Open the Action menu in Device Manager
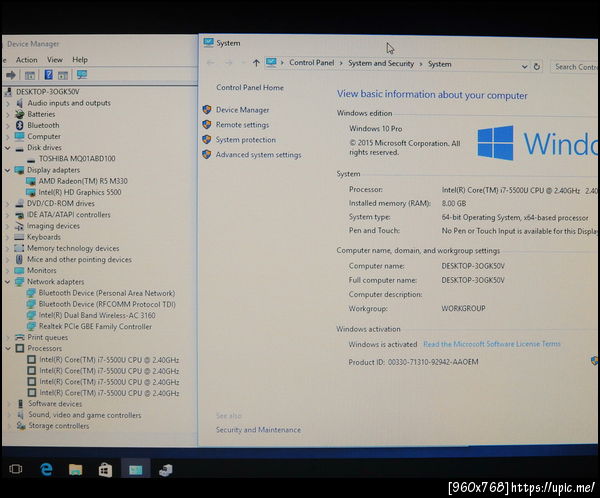600x498 pixels. (26, 60)
